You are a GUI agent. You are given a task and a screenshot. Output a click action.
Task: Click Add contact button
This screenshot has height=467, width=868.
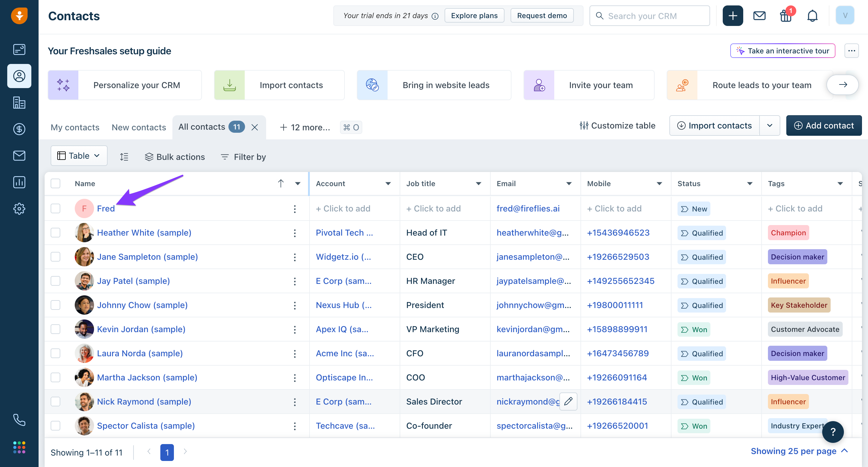pyautogui.click(x=824, y=125)
